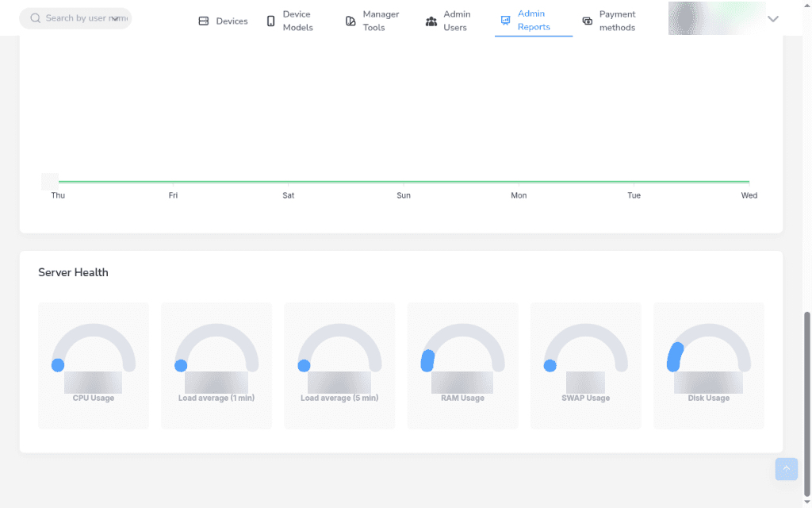This screenshot has height=508, width=812.
Task: Navigate to Admin Users label
Action: pyautogui.click(x=457, y=21)
